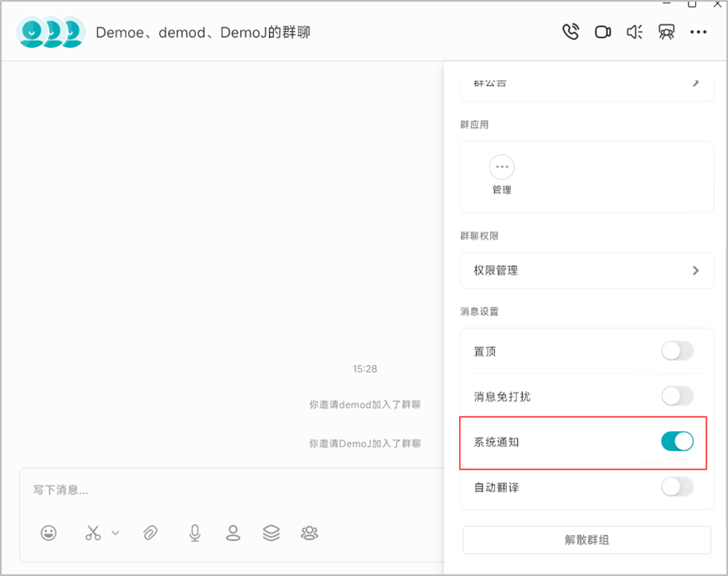This screenshot has width=728, height=576.
Task: Record a voice message with microphone
Action: [x=195, y=532]
